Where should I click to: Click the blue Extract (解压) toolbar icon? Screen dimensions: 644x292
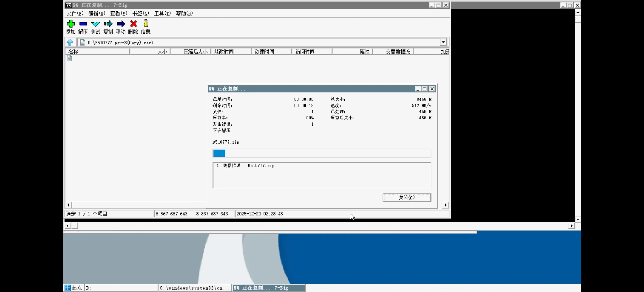coord(83,24)
